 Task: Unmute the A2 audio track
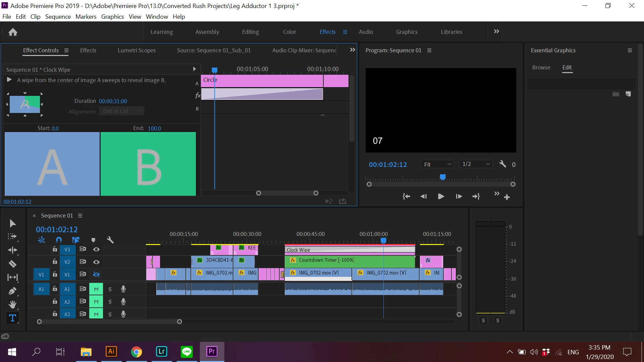point(96,302)
